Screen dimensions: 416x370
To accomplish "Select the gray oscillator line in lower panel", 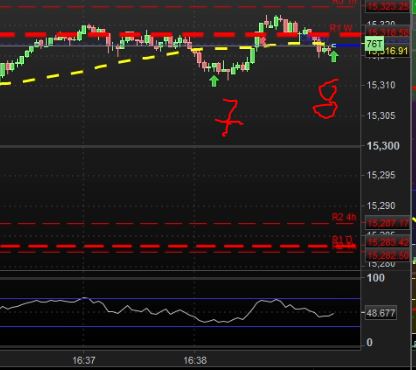I will (x=167, y=311).
